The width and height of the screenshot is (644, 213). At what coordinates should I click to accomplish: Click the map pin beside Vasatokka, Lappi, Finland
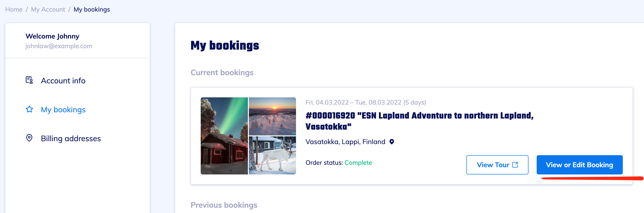coord(392,142)
